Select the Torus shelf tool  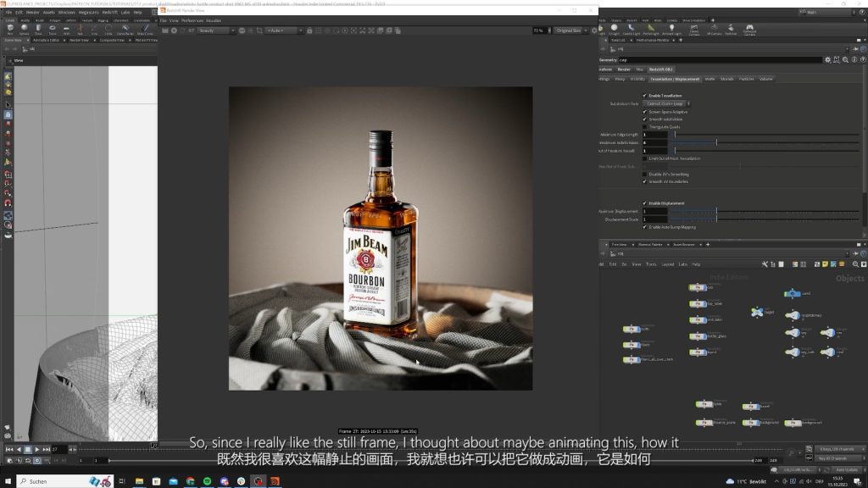click(x=52, y=28)
